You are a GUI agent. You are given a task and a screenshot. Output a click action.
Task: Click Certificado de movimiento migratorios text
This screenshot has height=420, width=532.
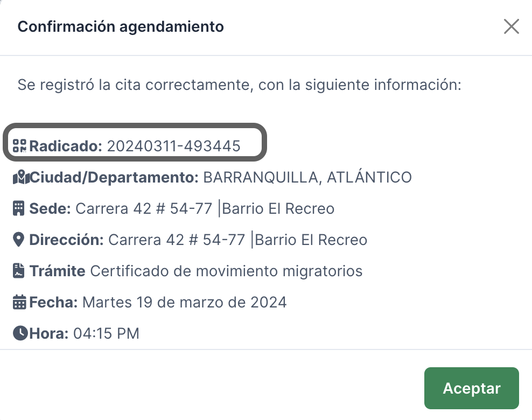pyautogui.click(x=226, y=271)
